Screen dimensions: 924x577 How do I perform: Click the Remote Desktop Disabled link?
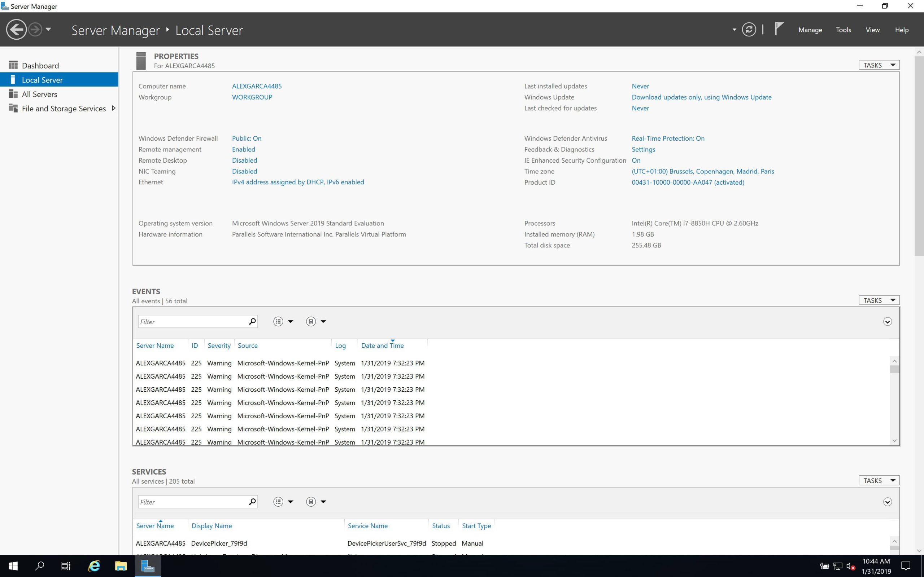tap(244, 160)
